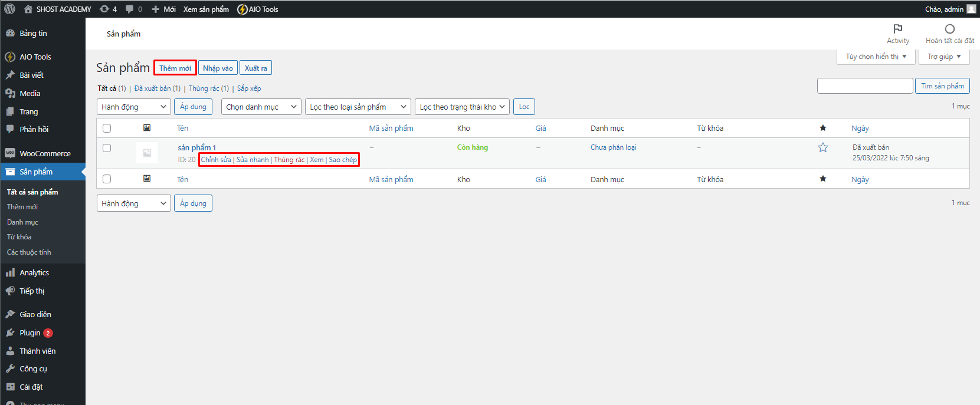Viewport: 980px width, 405px height.
Task: Open Chưa phân loại category link
Action: pos(614,147)
